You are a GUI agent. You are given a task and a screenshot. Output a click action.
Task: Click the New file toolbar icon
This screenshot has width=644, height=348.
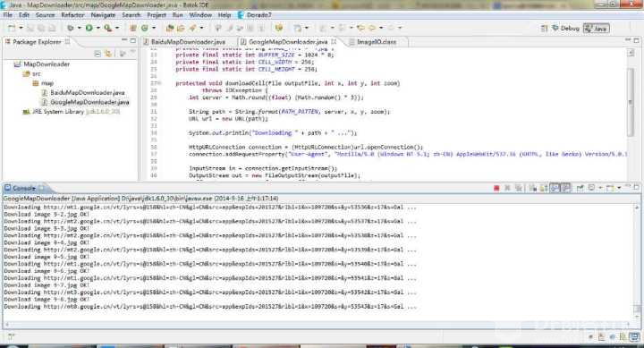tap(12, 28)
